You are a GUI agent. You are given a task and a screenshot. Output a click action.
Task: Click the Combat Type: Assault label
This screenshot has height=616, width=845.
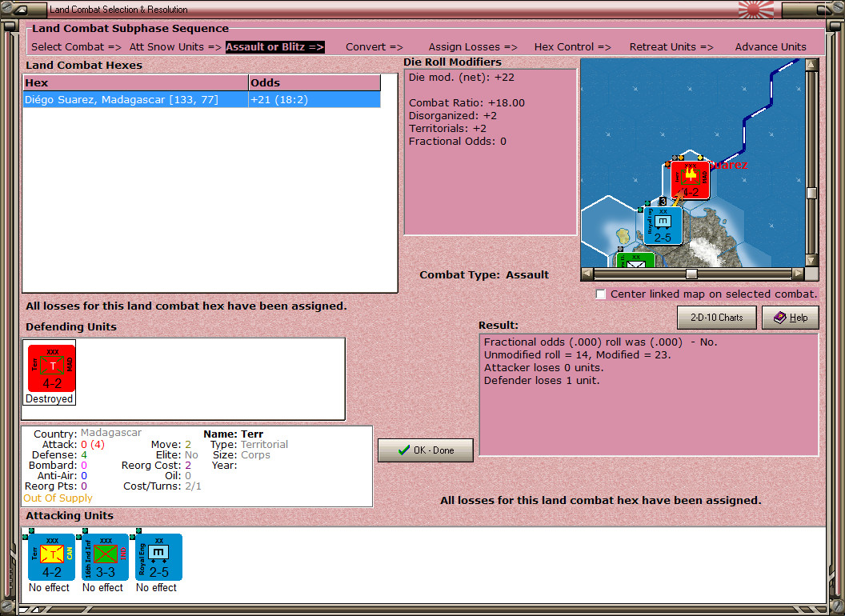click(484, 274)
